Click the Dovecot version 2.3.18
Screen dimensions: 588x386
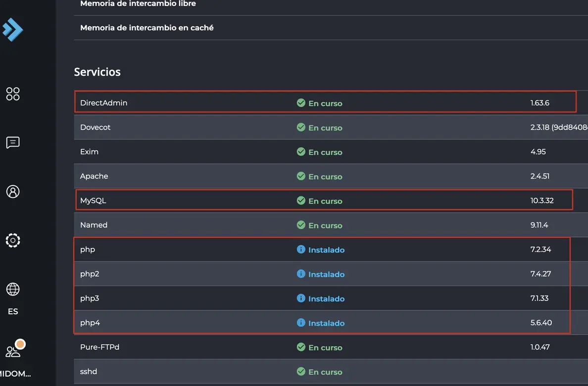559,127
